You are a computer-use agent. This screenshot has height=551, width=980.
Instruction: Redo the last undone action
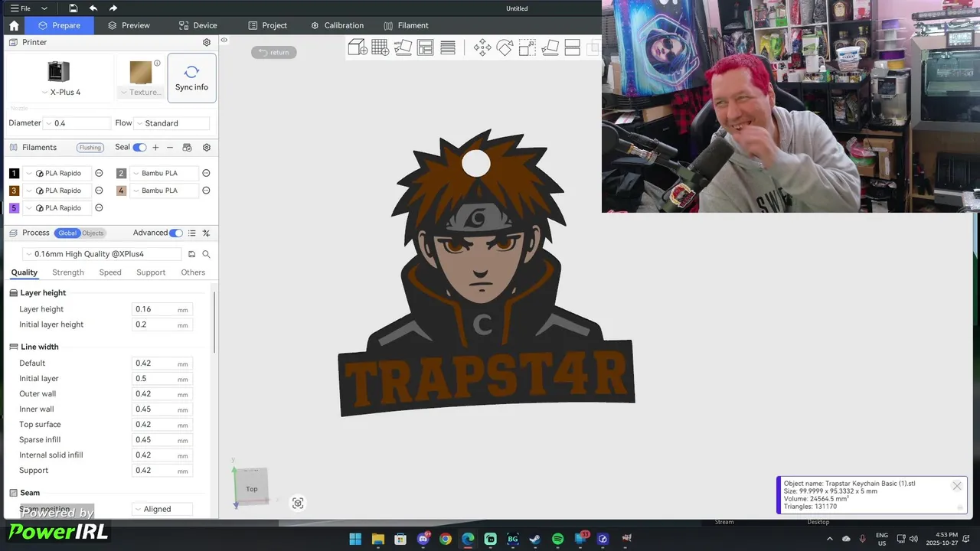113,8
